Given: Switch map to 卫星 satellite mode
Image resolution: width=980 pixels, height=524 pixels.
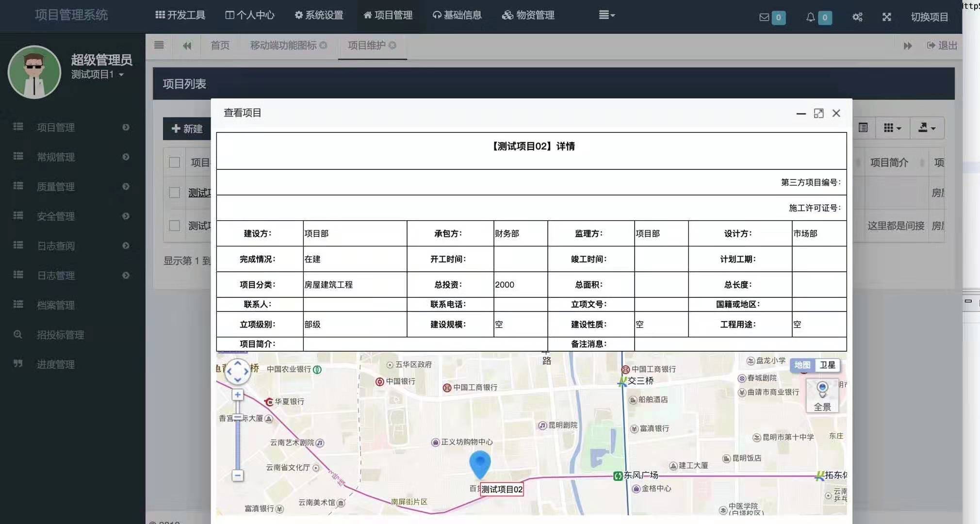Looking at the screenshot, I should click(827, 365).
